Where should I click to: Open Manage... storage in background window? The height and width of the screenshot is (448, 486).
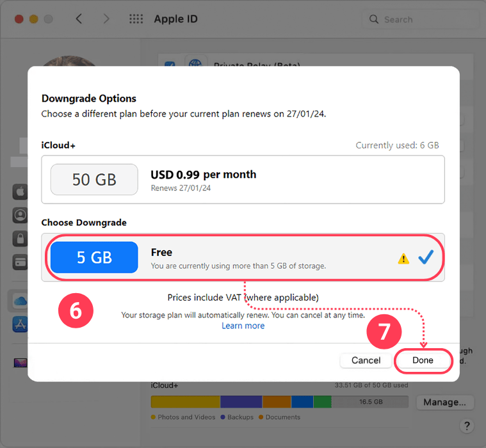click(x=444, y=402)
